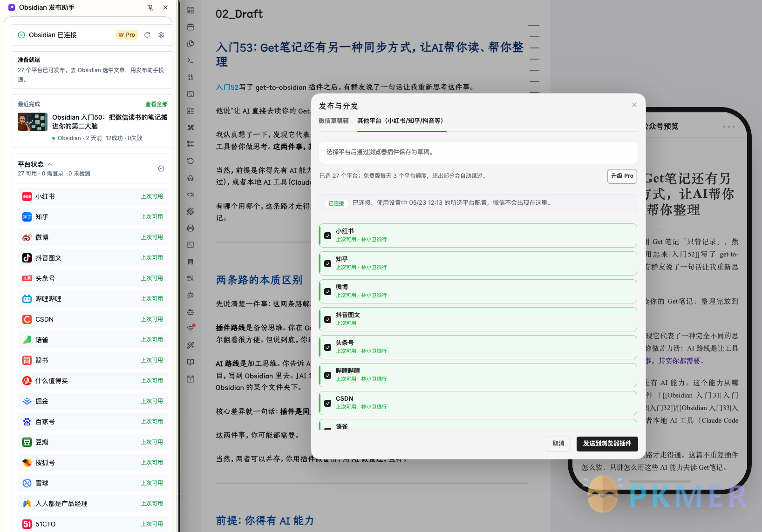
Task: Open 查看全部 recent completions link
Action: 156,104
